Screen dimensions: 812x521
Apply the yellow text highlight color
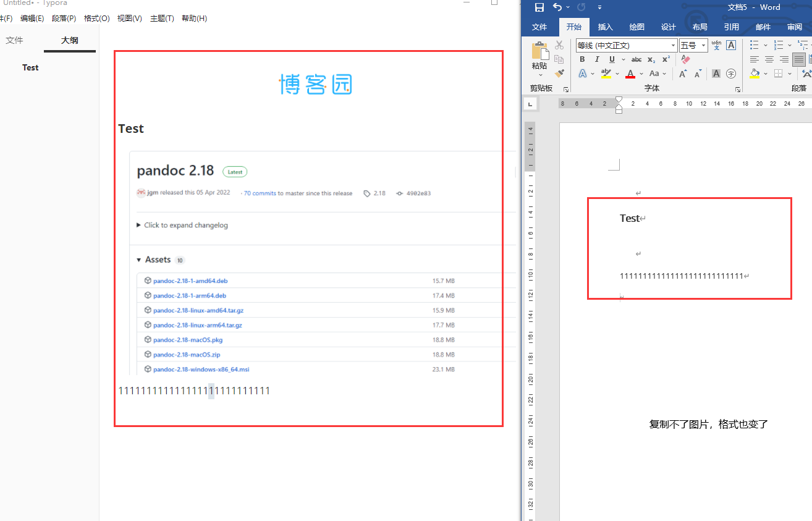606,74
